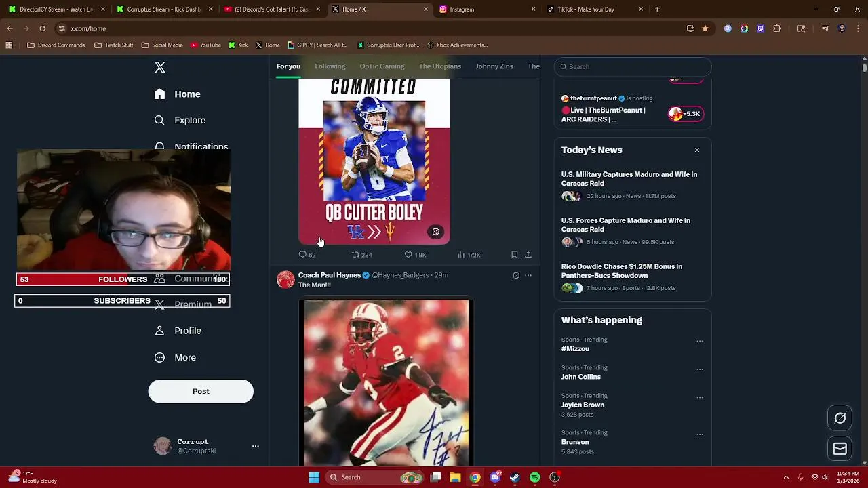Open Profile in X sidebar
This screenshot has height=488, width=868.
(x=178, y=331)
